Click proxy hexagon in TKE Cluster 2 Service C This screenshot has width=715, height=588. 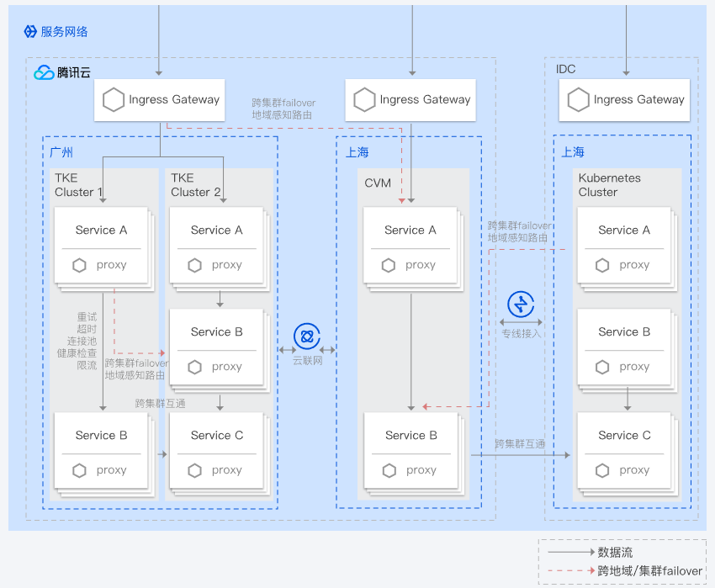pos(194,470)
